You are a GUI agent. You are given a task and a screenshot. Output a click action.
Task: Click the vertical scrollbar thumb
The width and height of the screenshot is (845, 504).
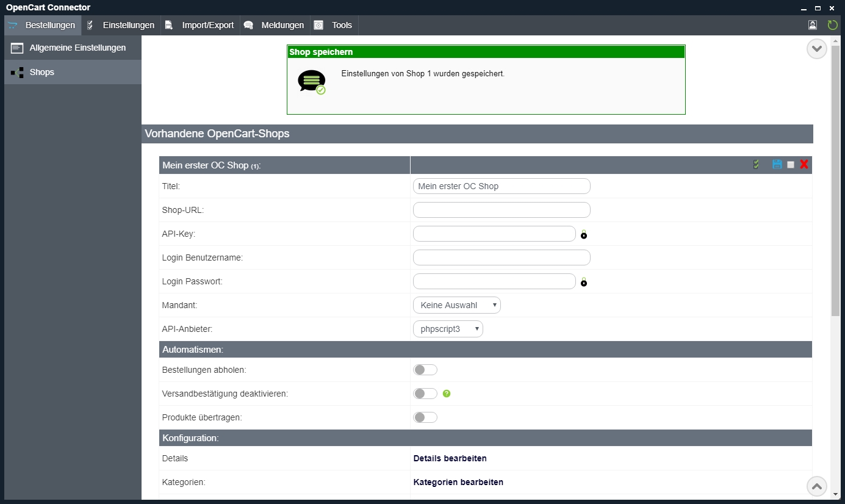(x=836, y=180)
